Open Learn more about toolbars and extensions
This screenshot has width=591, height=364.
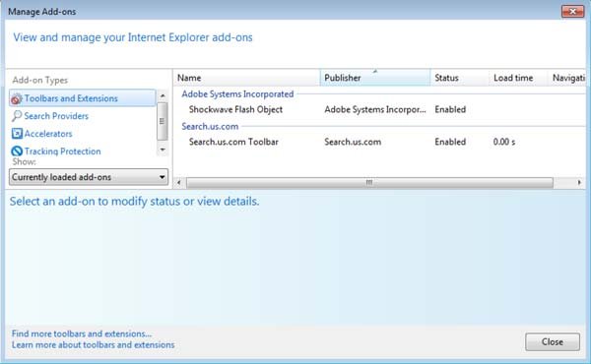94,344
